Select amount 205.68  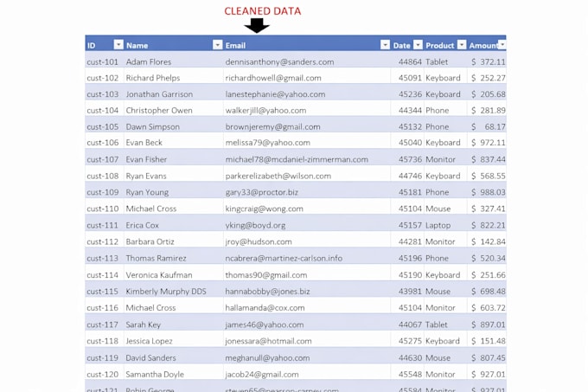coord(493,94)
